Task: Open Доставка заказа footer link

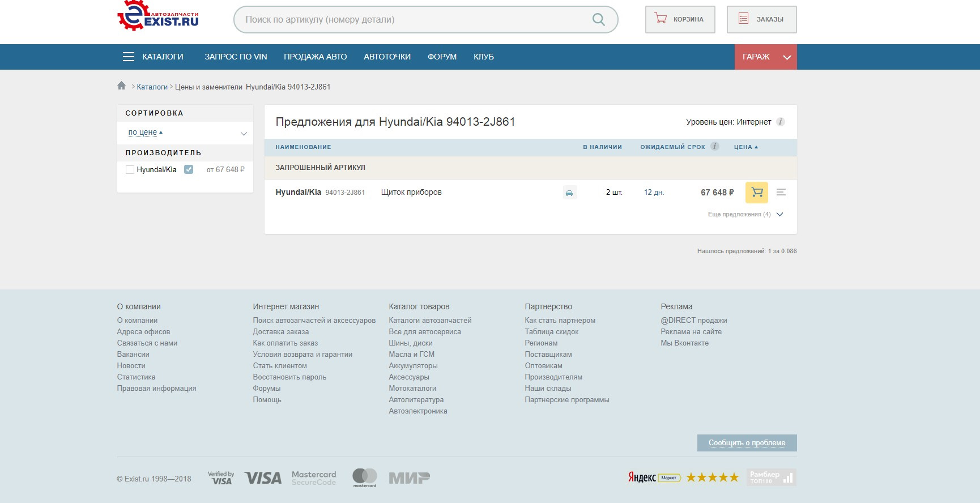Action: pyautogui.click(x=281, y=332)
